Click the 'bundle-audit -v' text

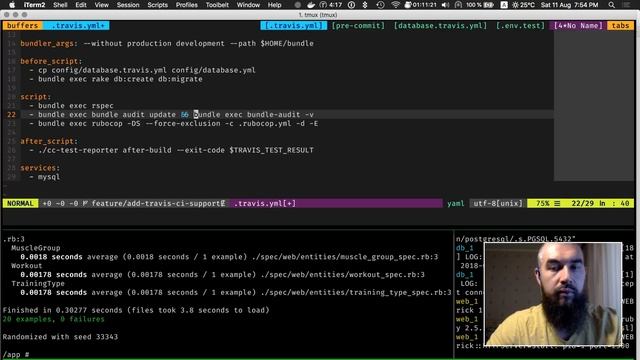click(x=280, y=115)
